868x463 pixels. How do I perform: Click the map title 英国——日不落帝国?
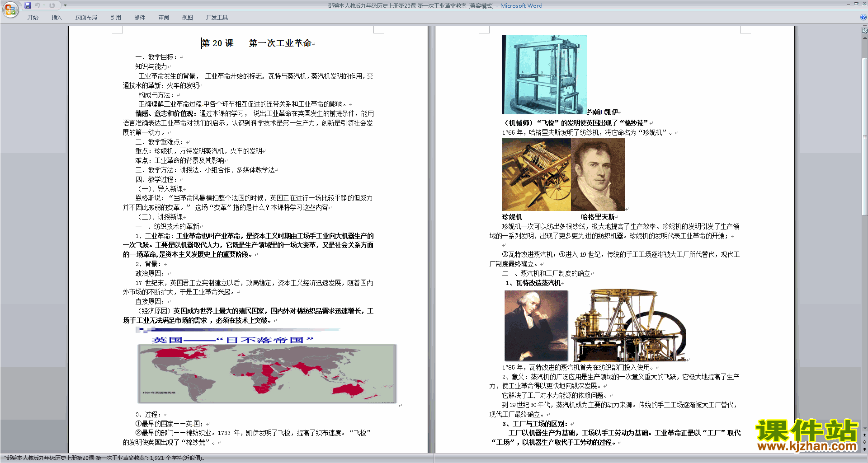[232, 340]
